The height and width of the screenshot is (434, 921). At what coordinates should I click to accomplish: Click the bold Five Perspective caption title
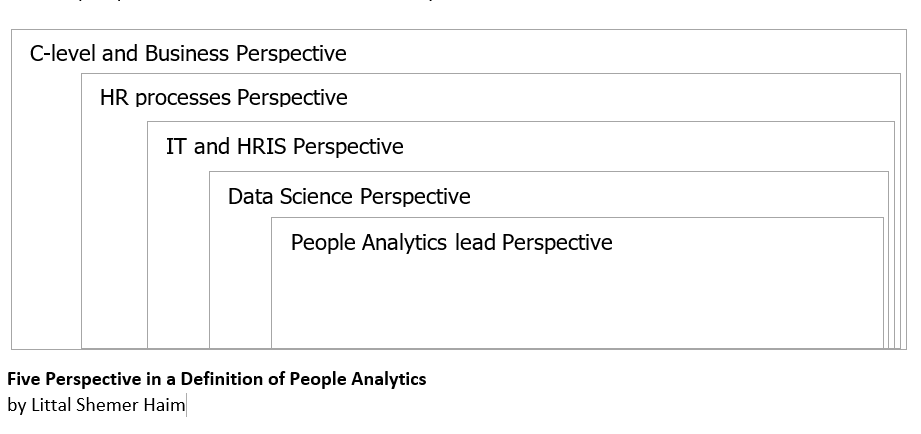click(216, 379)
